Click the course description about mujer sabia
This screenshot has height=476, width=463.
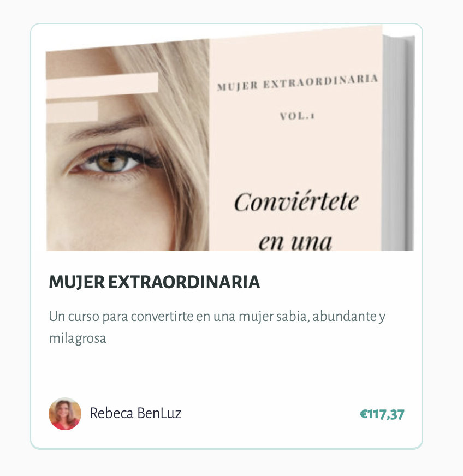217,328
